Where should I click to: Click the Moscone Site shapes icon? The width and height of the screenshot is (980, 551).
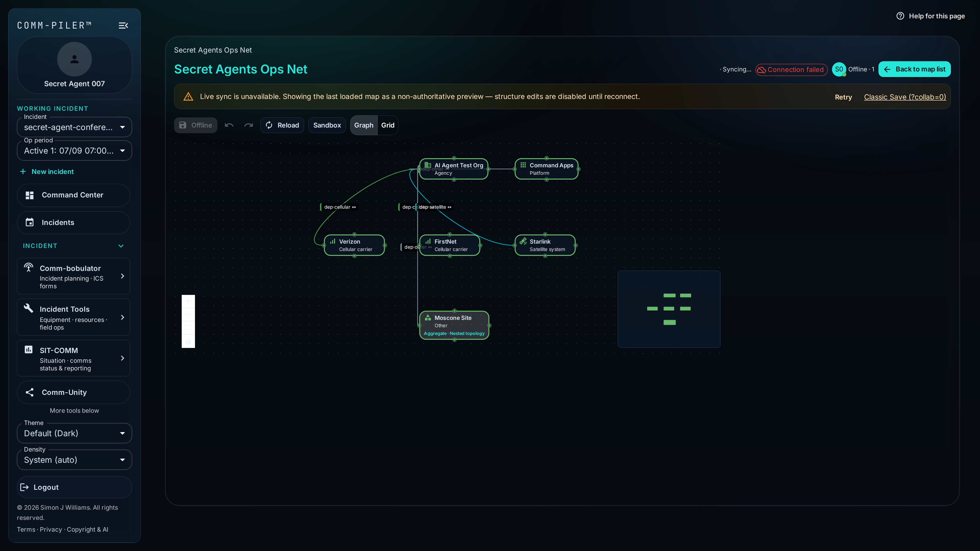point(428,318)
